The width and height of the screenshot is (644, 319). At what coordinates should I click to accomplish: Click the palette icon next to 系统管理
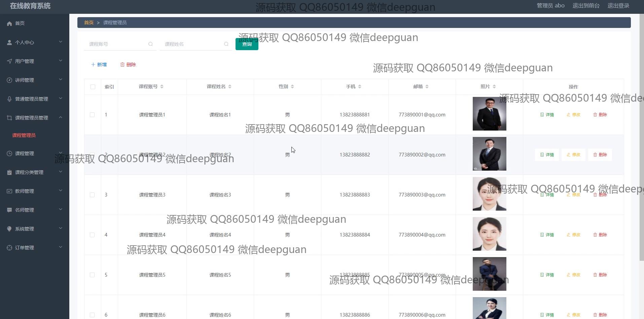click(x=9, y=229)
